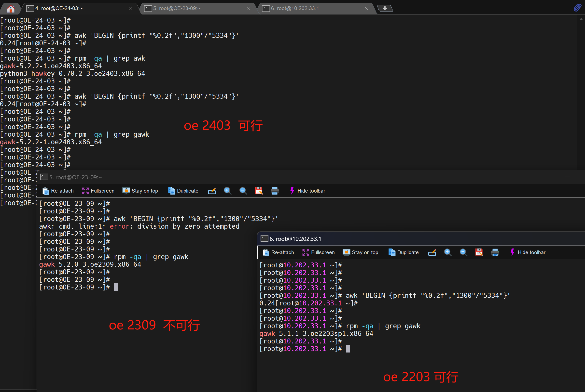
Task: Click the home icon tab
Action: (11, 9)
